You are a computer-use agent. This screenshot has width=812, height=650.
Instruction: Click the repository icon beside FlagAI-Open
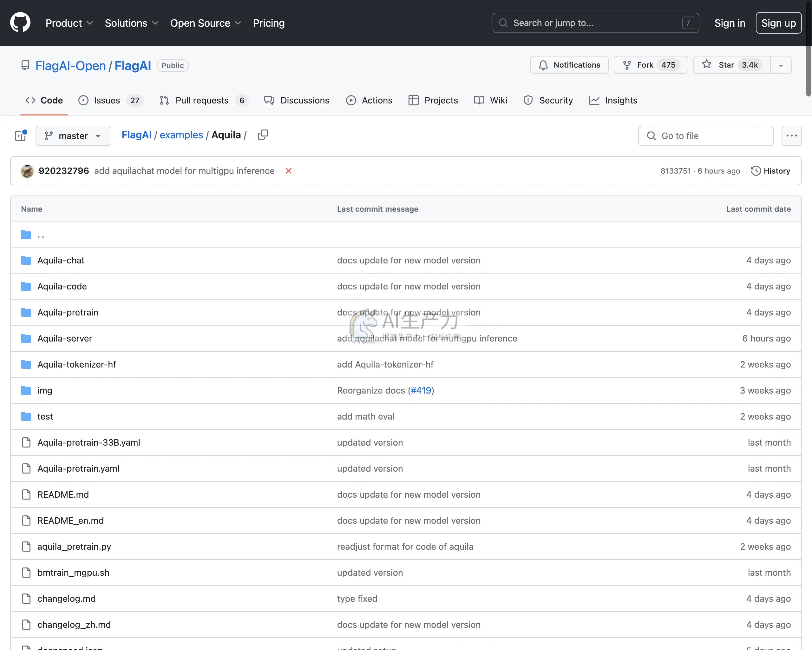[x=25, y=66]
